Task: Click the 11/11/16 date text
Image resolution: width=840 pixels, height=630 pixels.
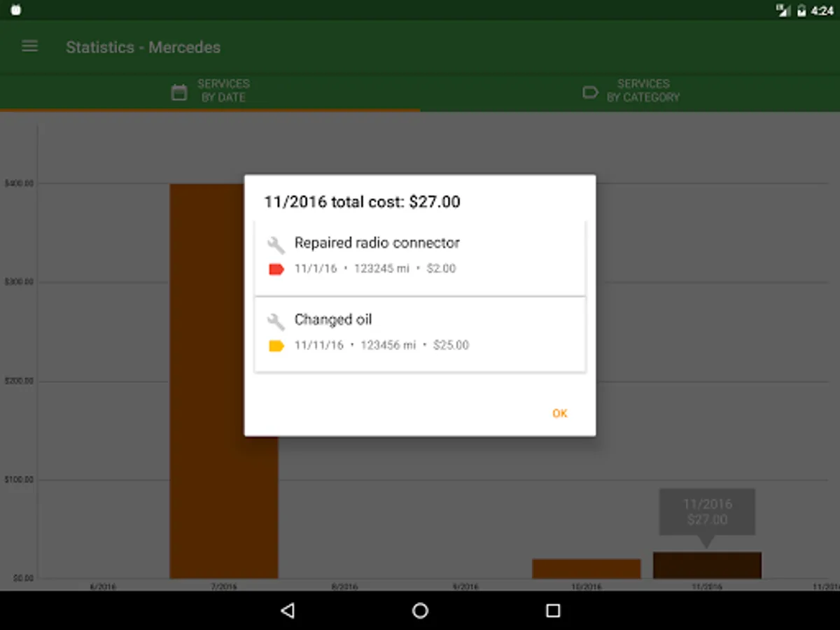Action: pos(319,346)
